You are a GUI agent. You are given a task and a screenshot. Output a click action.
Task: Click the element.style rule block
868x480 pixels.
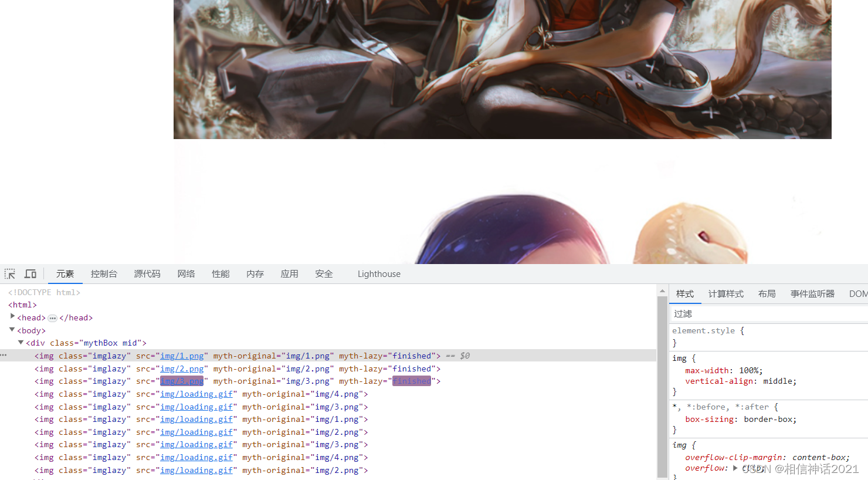coord(769,337)
